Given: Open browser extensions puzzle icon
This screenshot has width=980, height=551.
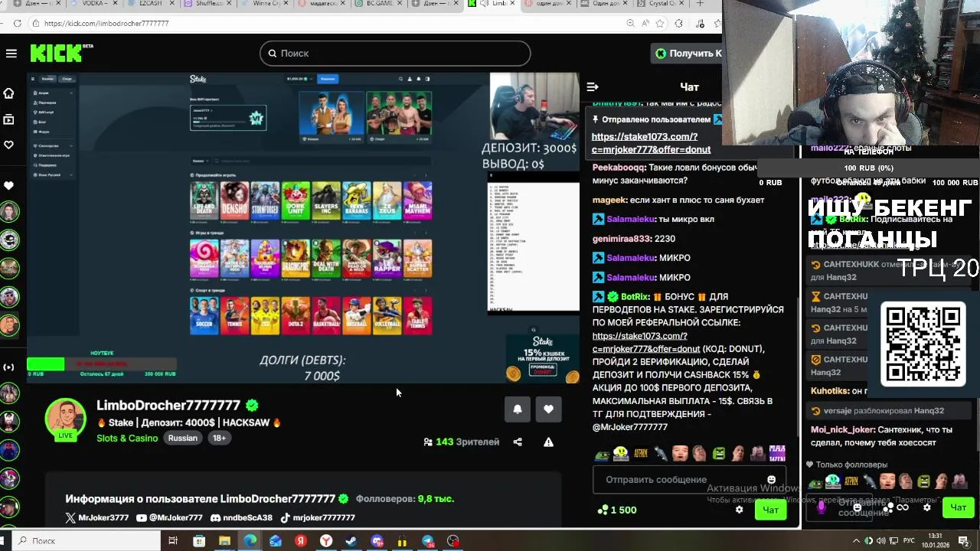Looking at the screenshot, I should pos(678,23).
